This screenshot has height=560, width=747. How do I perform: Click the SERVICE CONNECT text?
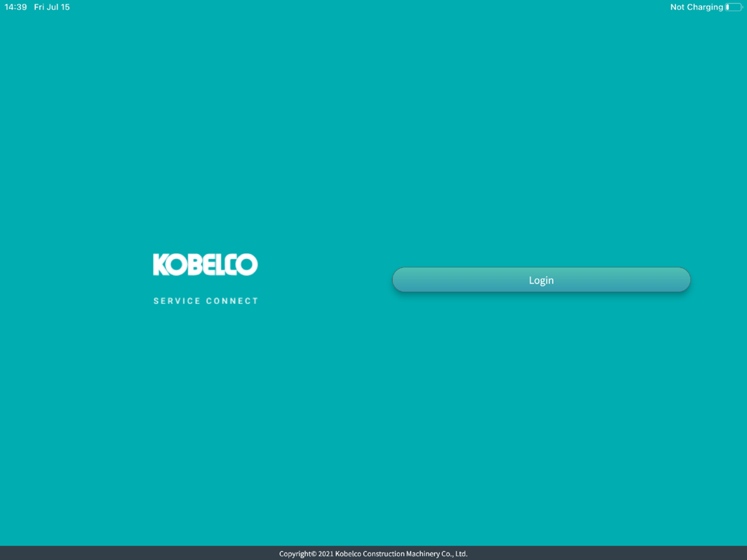(206, 301)
